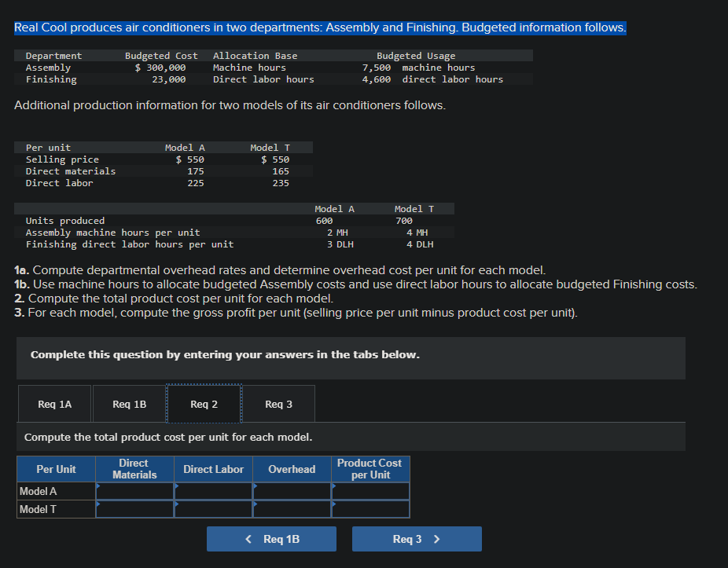The image size is (728, 568).
Task: Click the 'Per Unit' answer table header
Action: click(x=56, y=469)
